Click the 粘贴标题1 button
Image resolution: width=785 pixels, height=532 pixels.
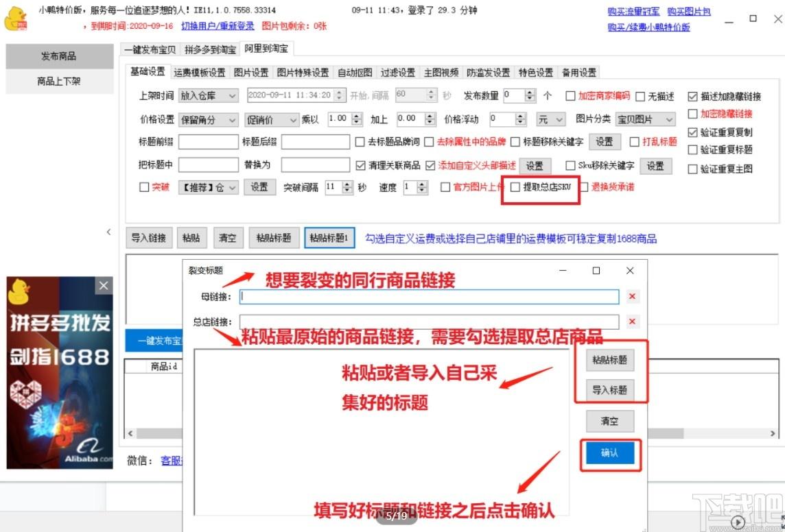329,237
